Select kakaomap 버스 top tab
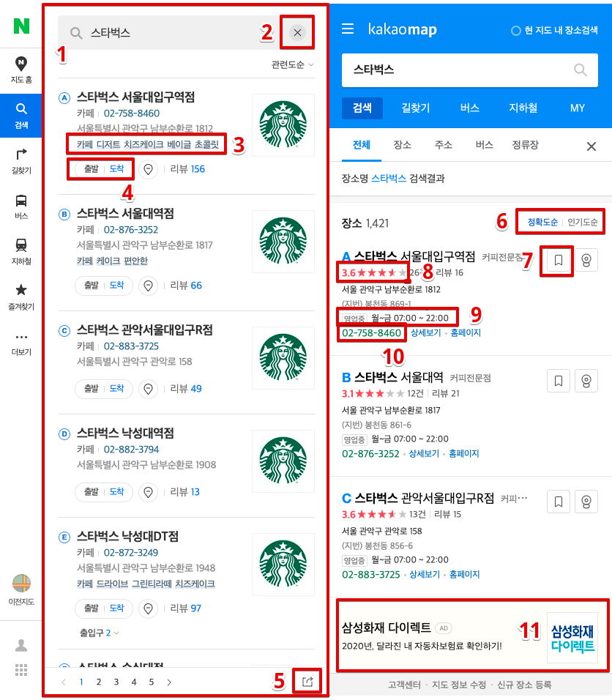This screenshot has width=612, height=700. (x=469, y=108)
